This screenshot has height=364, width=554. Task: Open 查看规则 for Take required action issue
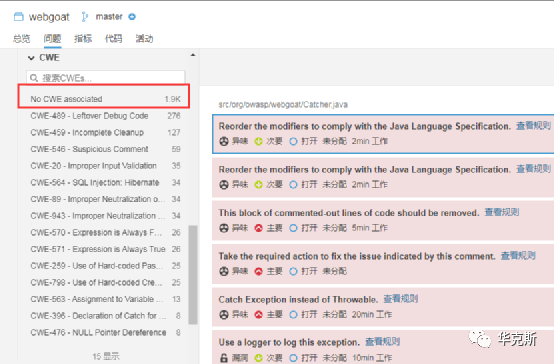click(x=518, y=256)
